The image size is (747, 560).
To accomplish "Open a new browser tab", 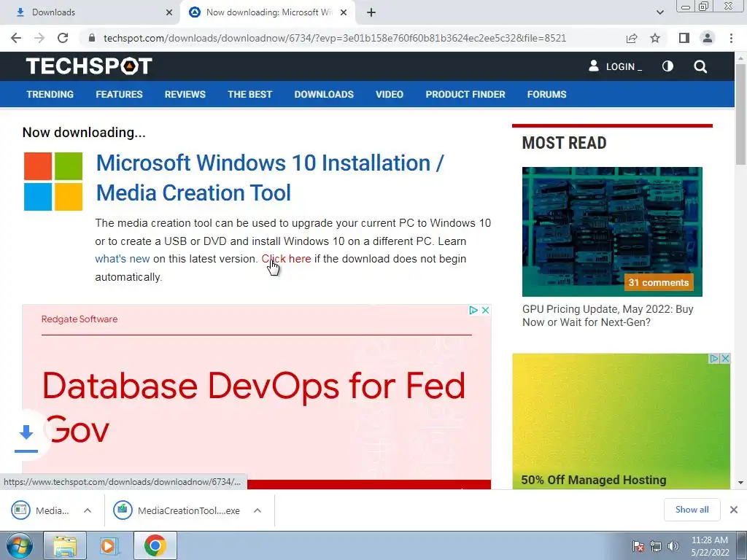I will coord(371,12).
